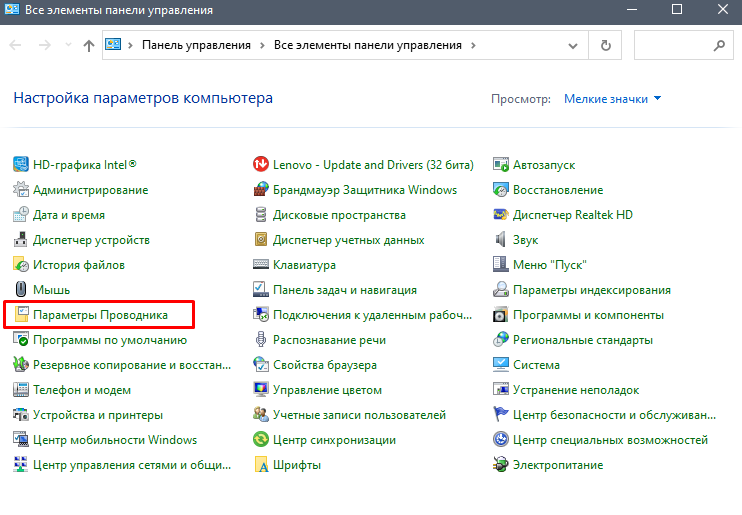This screenshot has height=515, width=742.
Task: Open Резервное копирование и восстановление link
Action: (x=132, y=365)
